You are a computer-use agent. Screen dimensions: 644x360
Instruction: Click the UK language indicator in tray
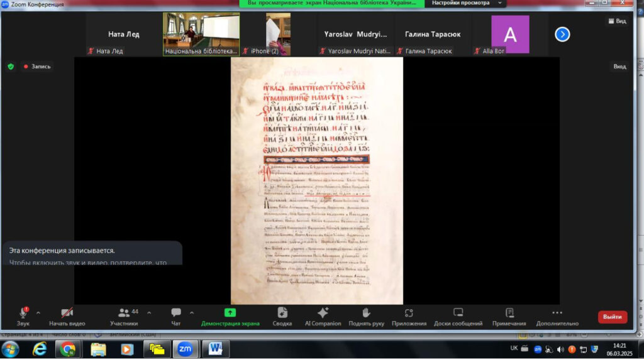(x=514, y=349)
